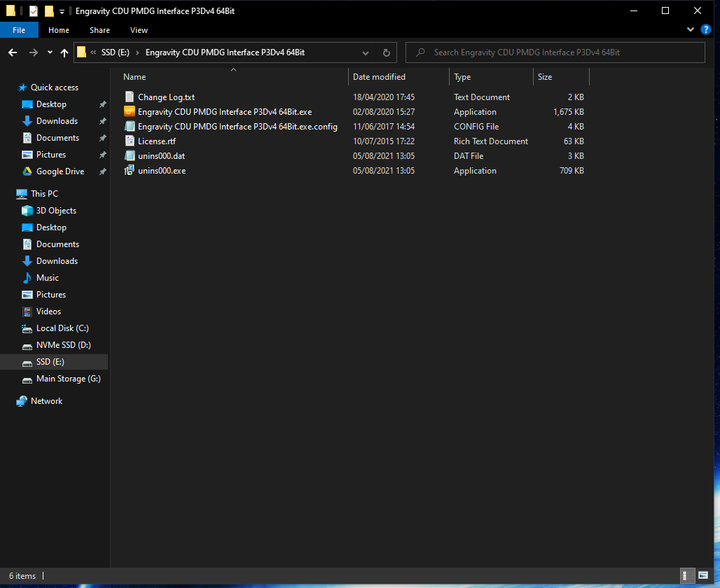The width and height of the screenshot is (720, 588).
Task: Click the file name unins000.exe
Action: (x=162, y=171)
